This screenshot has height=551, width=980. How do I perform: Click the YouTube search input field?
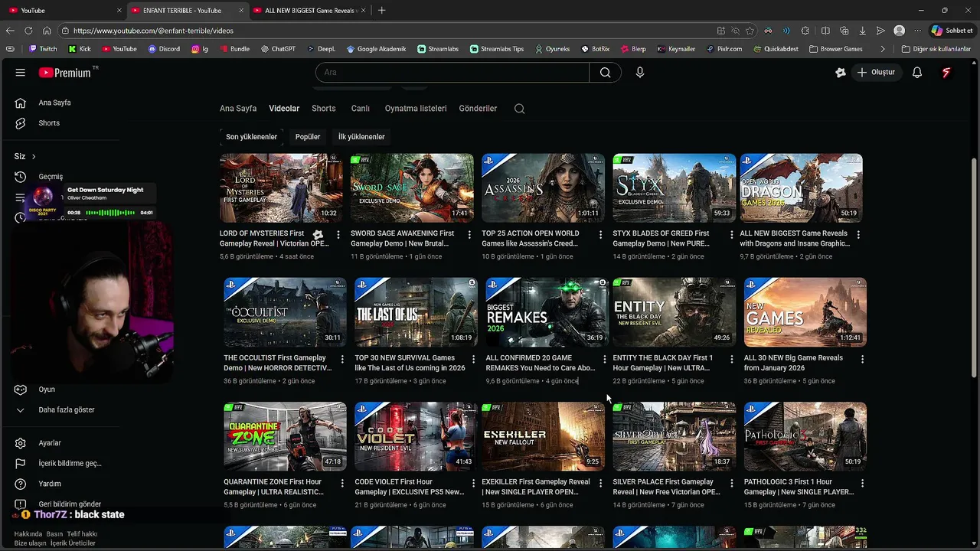coord(452,73)
